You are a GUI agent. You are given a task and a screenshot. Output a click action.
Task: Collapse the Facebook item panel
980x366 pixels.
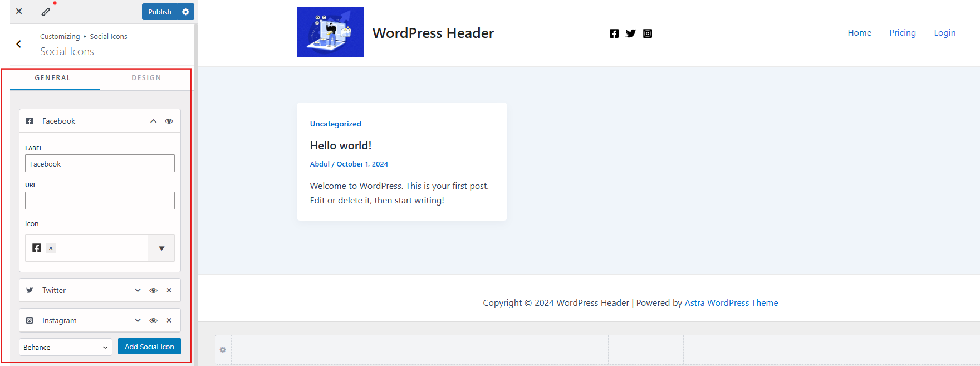point(153,121)
